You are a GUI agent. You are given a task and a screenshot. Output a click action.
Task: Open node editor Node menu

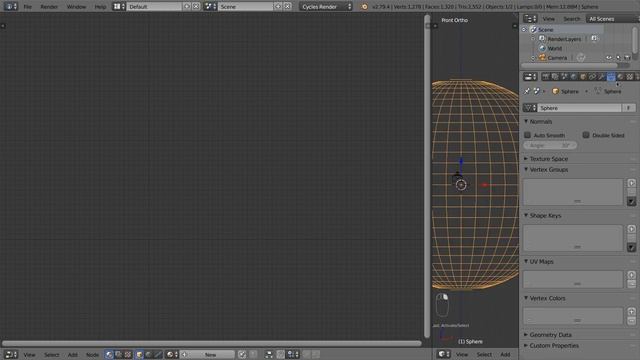point(93,355)
